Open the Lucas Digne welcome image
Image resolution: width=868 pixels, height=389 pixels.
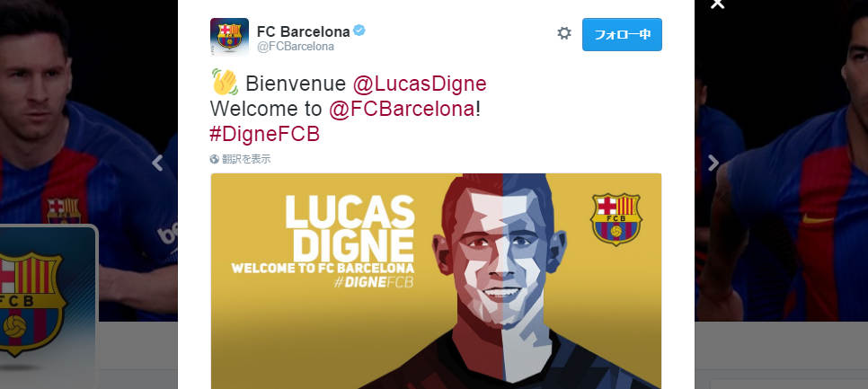[x=436, y=281]
